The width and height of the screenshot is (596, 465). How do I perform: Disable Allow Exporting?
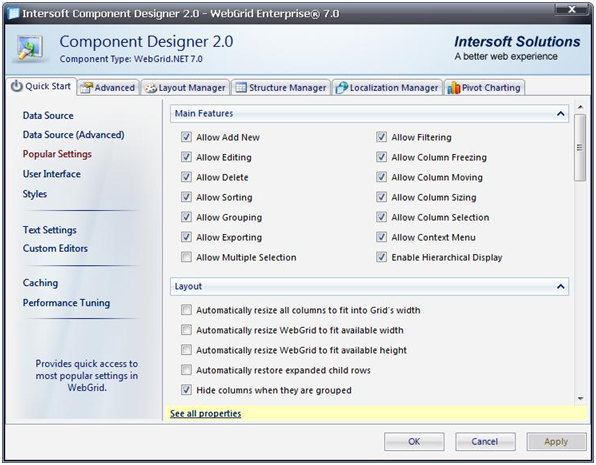[x=186, y=237]
